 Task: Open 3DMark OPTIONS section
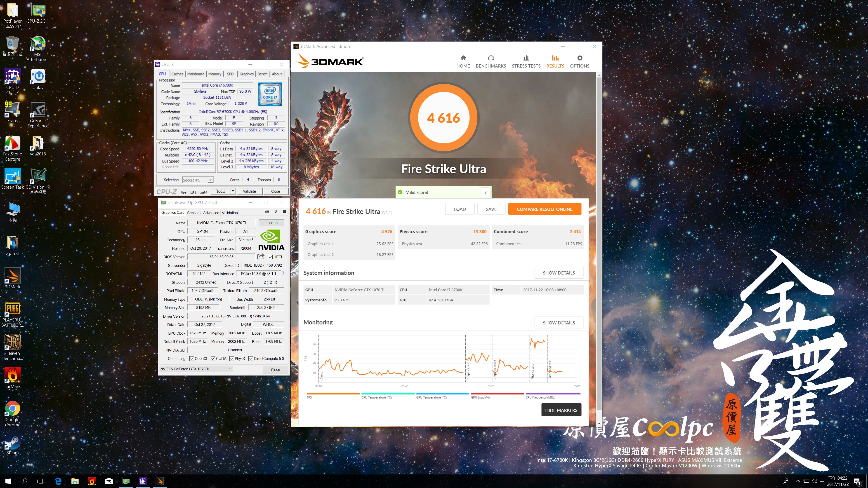(x=580, y=62)
